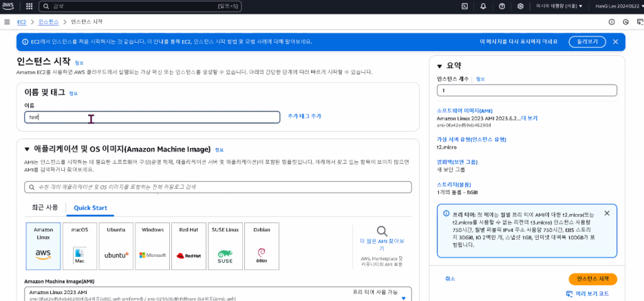Open firewall security group link in summary
The width and height of the screenshot is (644, 301).
457,162
